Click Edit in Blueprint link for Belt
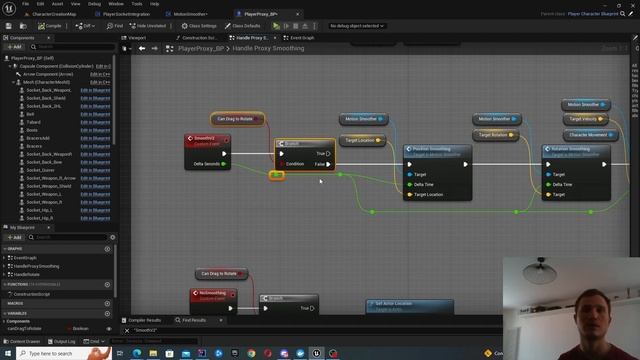The image size is (640, 360). [x=95, y=114]
